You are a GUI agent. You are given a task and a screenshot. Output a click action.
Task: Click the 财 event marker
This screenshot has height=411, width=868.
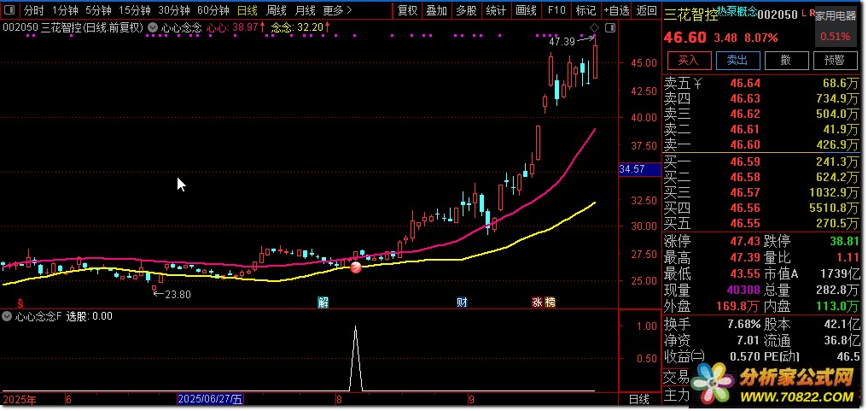pyautogui.click(x=463, y=302)
